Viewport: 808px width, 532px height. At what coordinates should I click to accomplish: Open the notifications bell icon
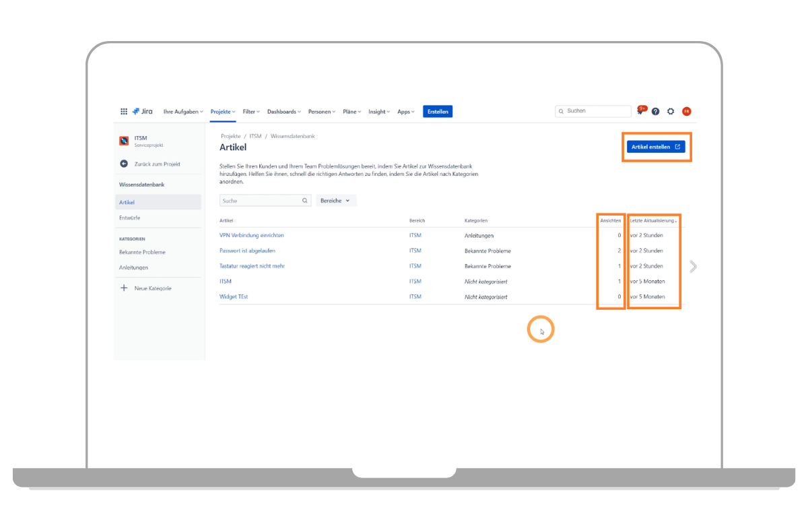(640, 112)
